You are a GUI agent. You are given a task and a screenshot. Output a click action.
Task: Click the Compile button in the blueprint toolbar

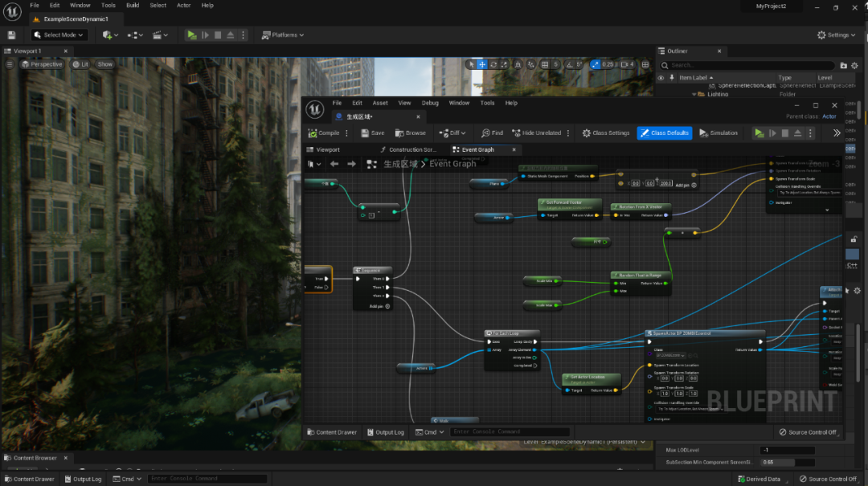(x=324, y=133)
